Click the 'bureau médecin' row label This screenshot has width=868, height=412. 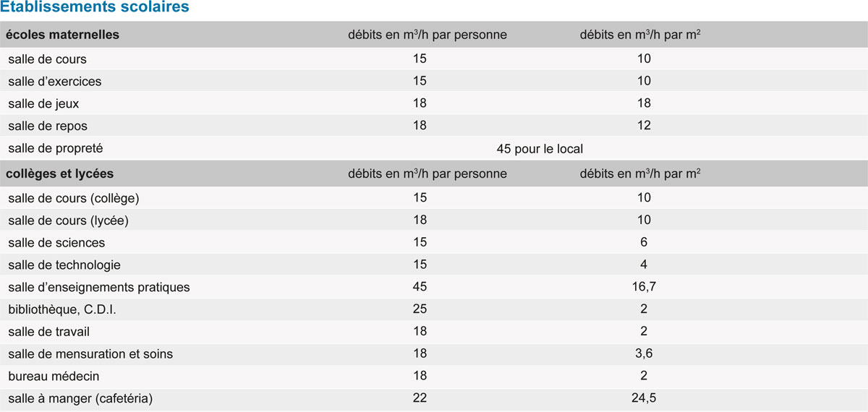click(54, 377)
